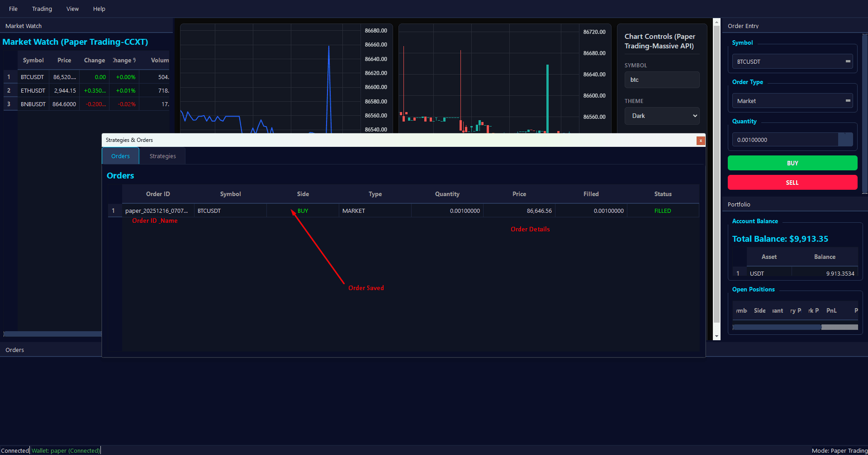Open the File menu

[13, 9]
